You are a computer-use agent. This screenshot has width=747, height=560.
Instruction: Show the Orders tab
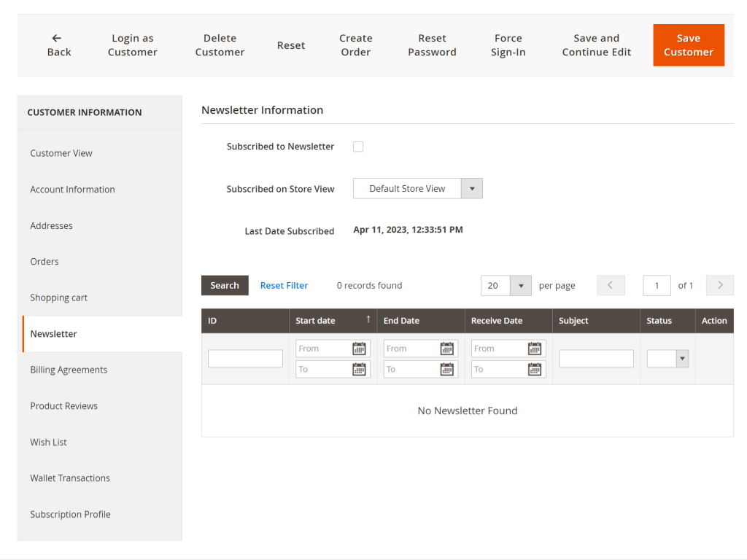(44, 262)
